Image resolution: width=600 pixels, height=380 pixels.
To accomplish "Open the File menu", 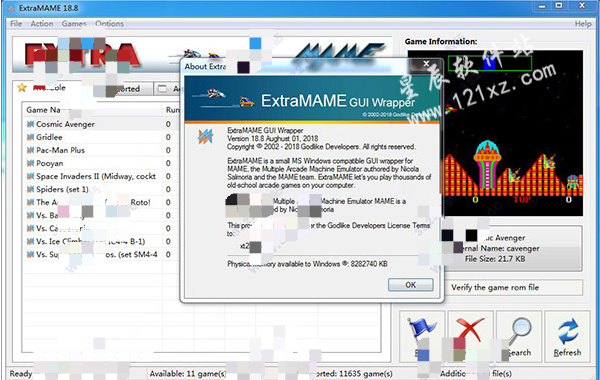I will pyautogui.click(x=16, y=24).
